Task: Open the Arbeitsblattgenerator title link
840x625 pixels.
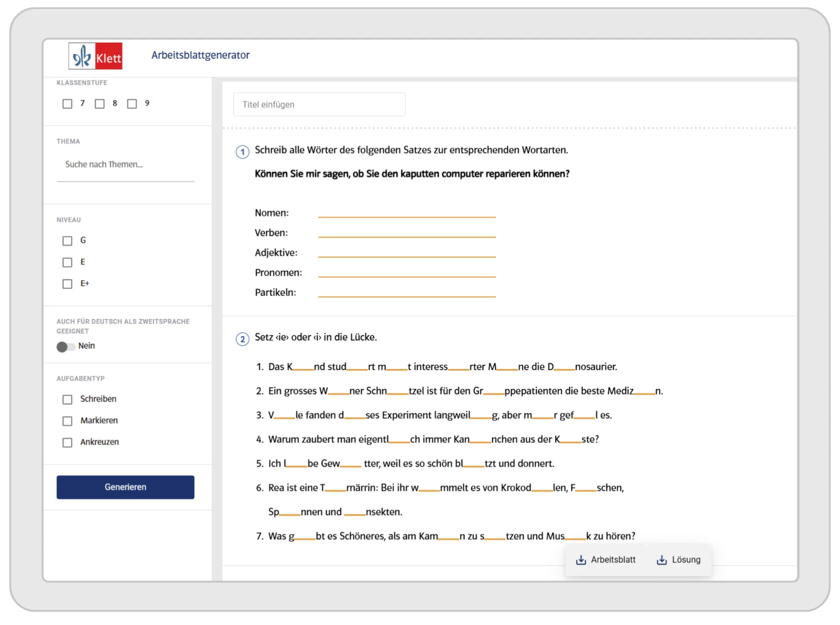Action: [200, 55]
